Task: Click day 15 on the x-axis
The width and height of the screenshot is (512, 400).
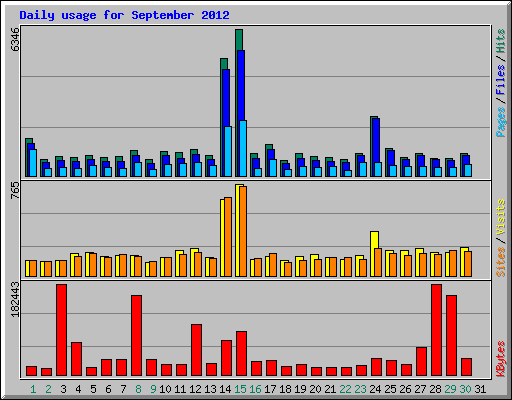Action: point(240,389)
